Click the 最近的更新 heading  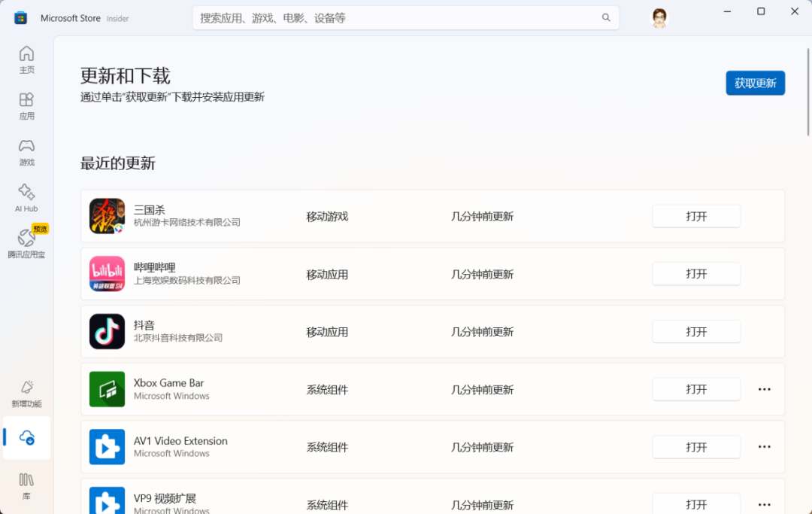tap(117, 163)
